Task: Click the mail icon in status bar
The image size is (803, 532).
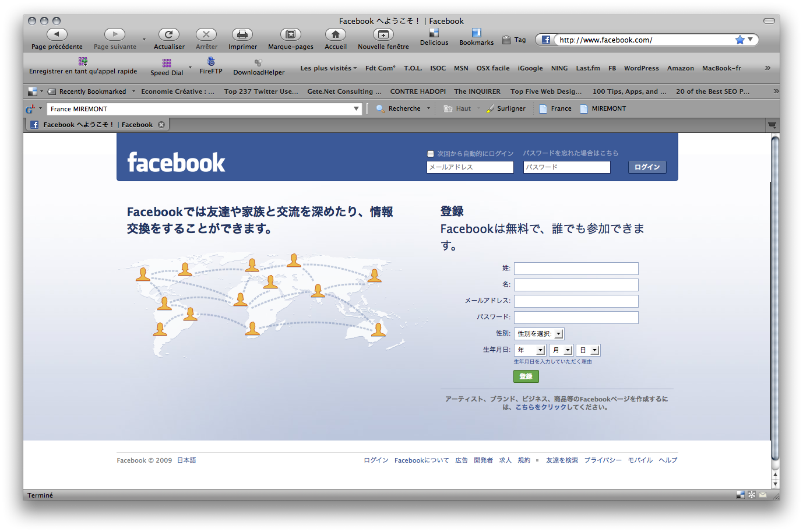Action: (x=763, y=495)
